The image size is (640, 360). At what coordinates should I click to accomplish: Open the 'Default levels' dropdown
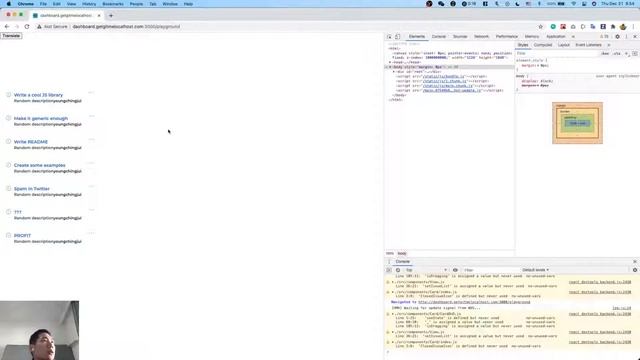click(536, 270)
